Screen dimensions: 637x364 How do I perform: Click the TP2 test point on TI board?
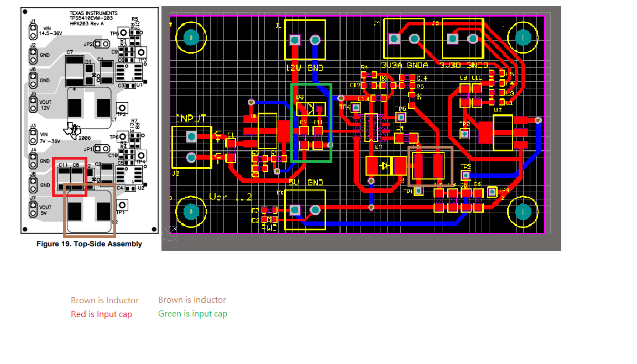pyautogui.click(x=122, y=108)
